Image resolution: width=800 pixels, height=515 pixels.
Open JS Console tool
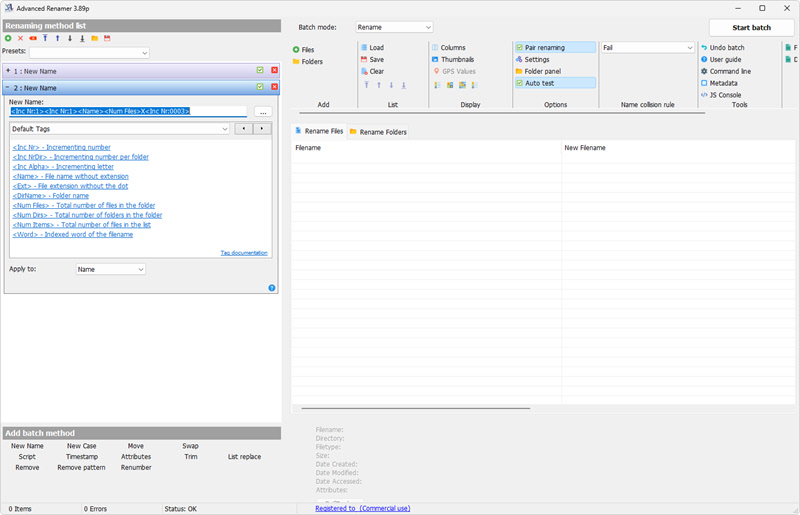(x=721, y=95)
